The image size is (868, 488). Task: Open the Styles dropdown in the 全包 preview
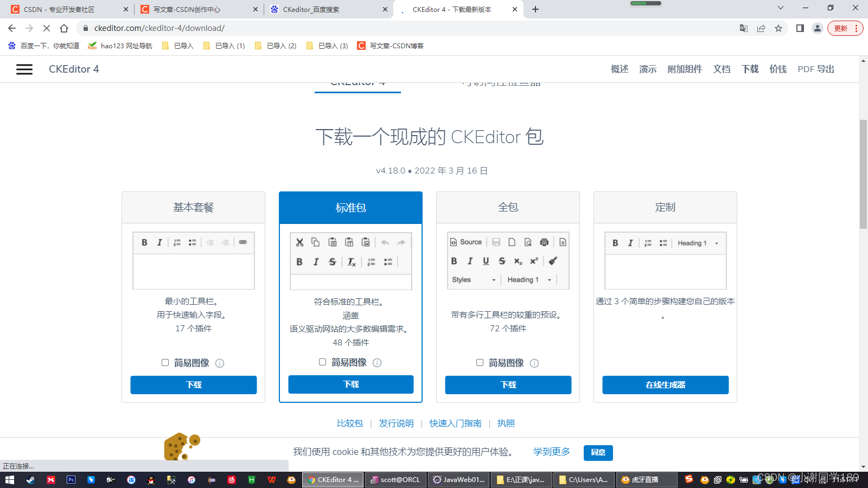coord(472,279)
